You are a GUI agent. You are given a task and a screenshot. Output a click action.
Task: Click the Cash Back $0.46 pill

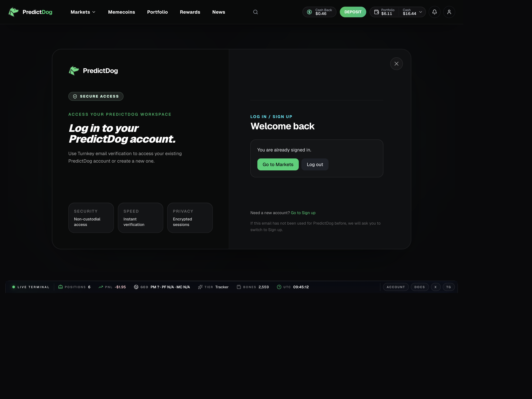click(x=319, y=12)
